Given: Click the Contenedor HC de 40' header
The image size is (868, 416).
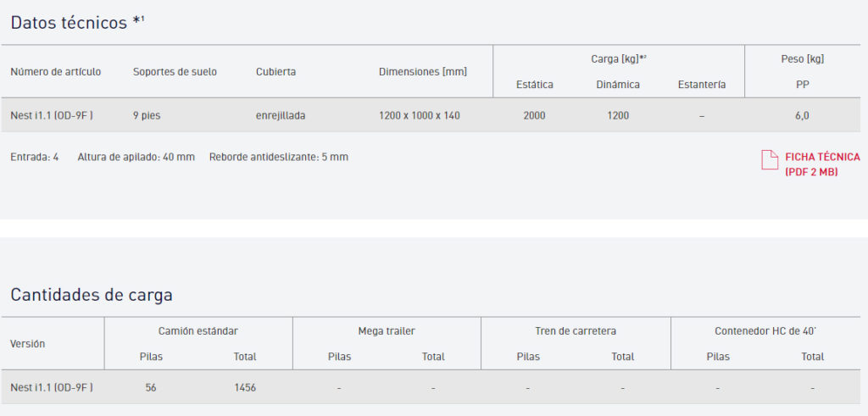Looking at the screenshot, I should [x=765, y=330].
